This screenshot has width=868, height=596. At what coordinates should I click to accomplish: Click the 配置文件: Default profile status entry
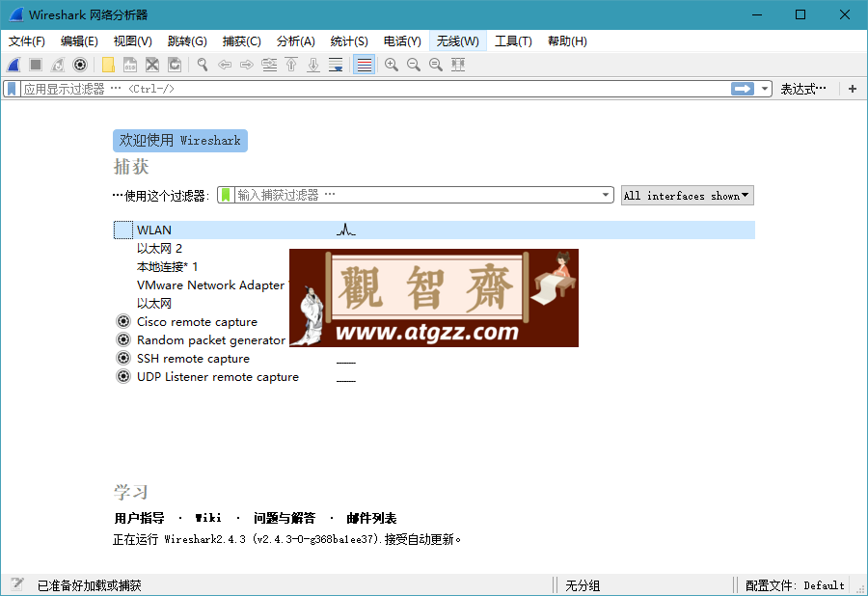795,585
